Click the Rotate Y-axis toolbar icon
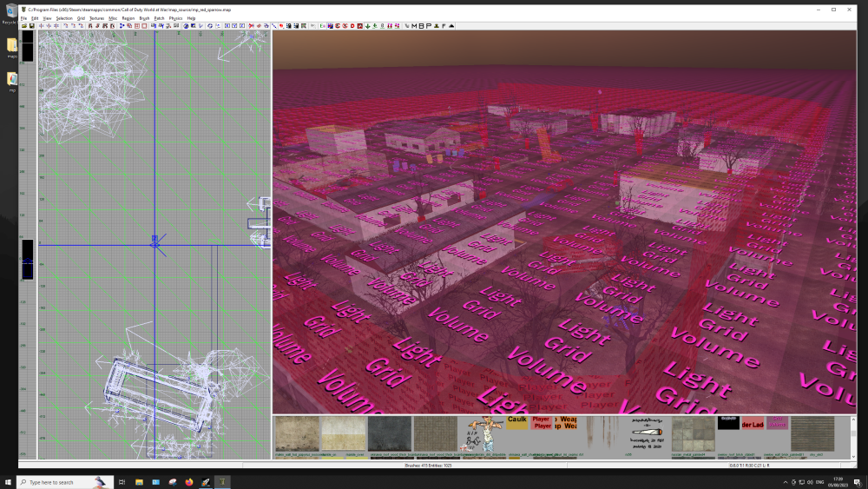The height and width of the screenshot is (489, 868). point(74,25)
